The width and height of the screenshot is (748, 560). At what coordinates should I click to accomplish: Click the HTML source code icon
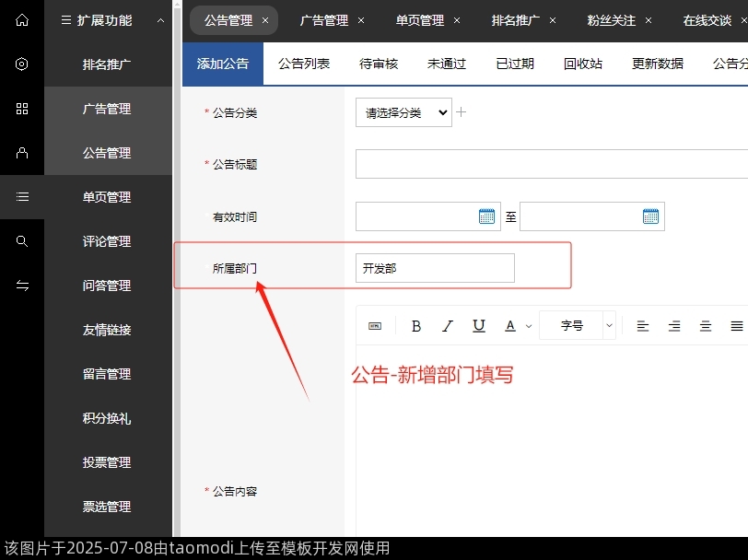[375, 326]
